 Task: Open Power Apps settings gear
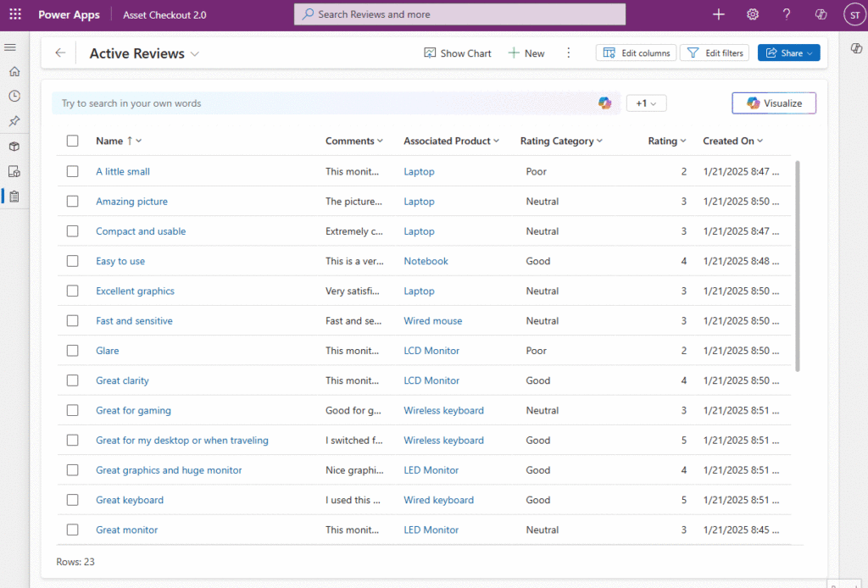pos(752,14)
